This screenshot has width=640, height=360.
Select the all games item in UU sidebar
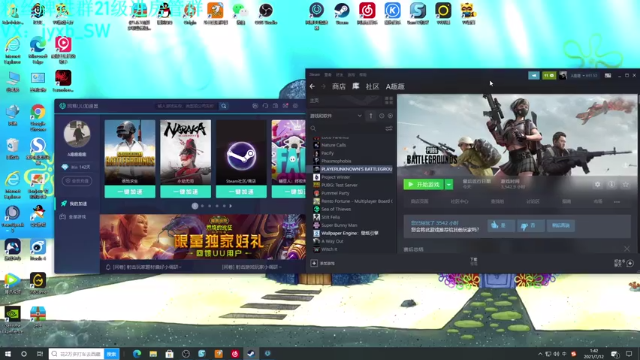pos(74,217)
